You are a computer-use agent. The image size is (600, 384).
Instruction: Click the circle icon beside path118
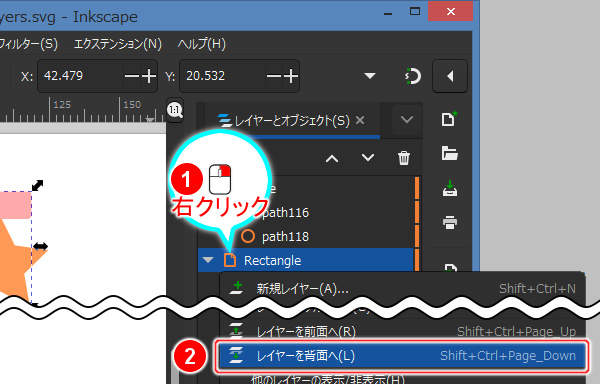[248, 236]
